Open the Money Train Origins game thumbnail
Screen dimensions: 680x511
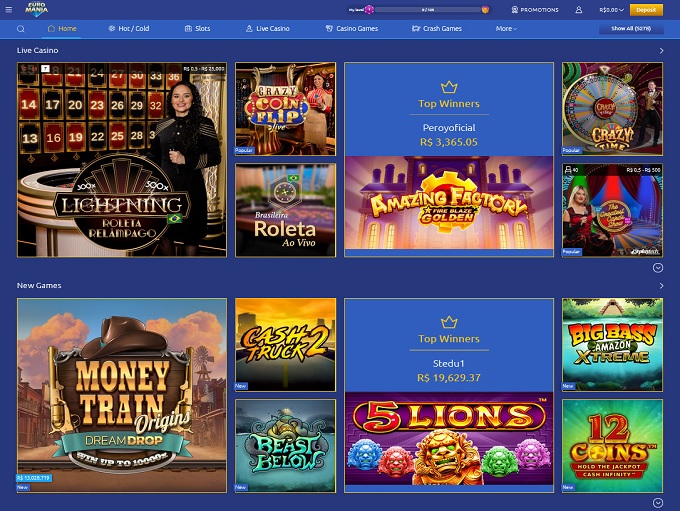(x=122, y=395)
